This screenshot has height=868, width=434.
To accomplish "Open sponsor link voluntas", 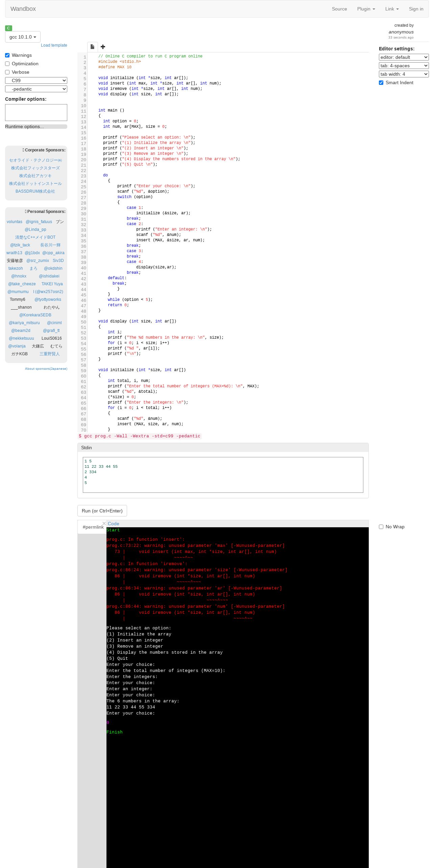I will click(15, 222).
